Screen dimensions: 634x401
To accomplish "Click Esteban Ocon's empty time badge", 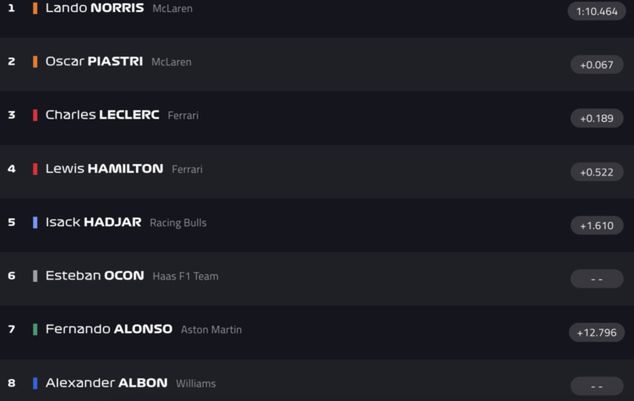I will (597, 279).
